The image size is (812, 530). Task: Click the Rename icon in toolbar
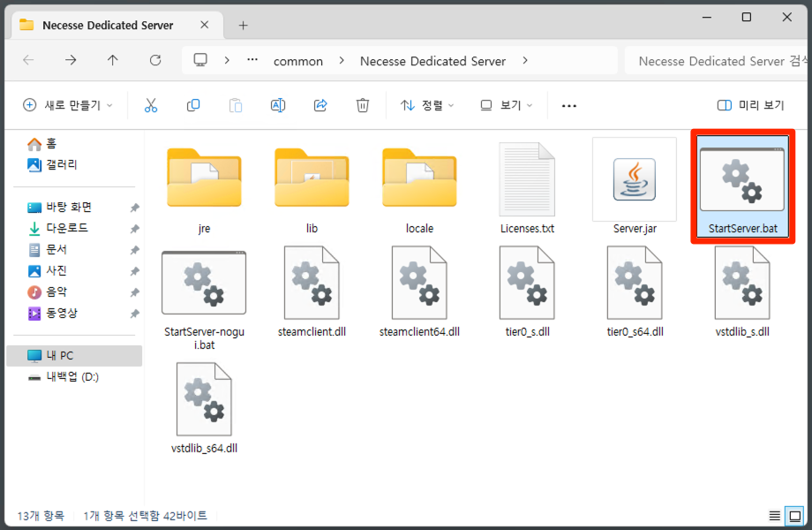278,105
